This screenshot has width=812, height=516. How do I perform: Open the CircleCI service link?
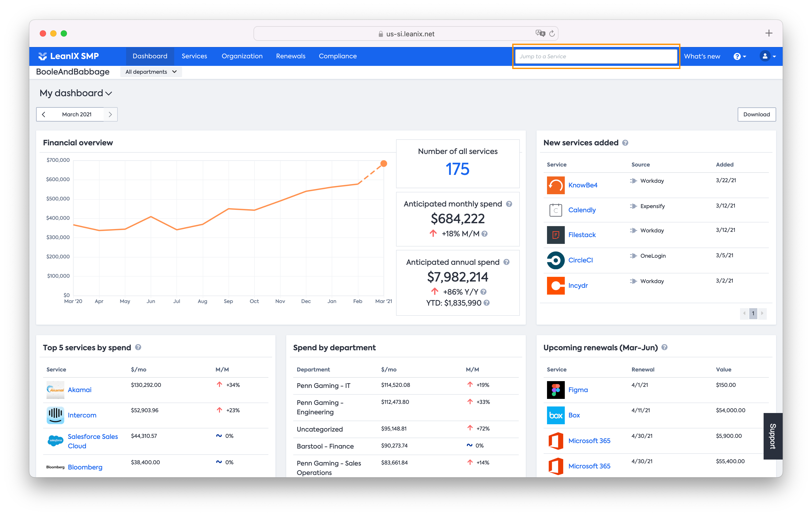tap(580, 260)
